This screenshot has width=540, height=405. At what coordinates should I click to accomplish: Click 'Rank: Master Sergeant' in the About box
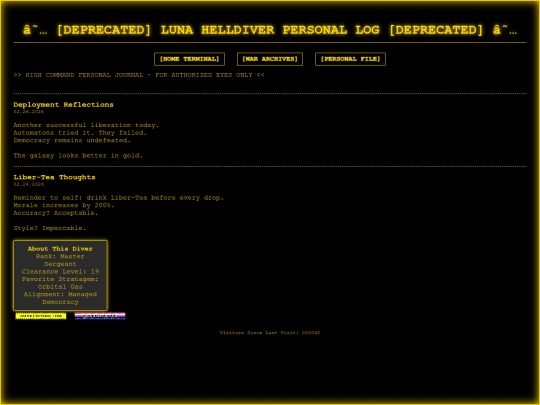[x=60, y=260]
